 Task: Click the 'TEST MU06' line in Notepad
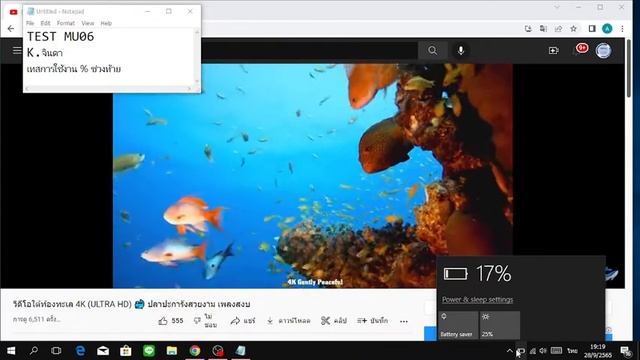point(60,37)
